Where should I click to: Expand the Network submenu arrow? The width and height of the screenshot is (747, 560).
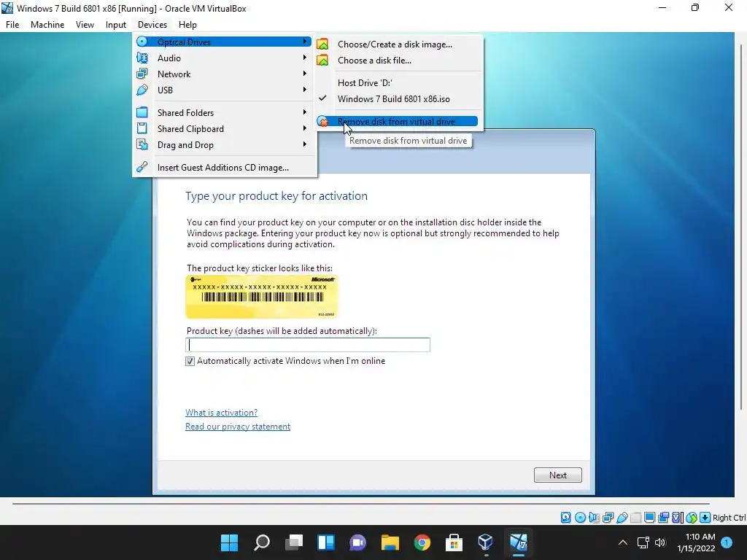click(x=305, y=74)
